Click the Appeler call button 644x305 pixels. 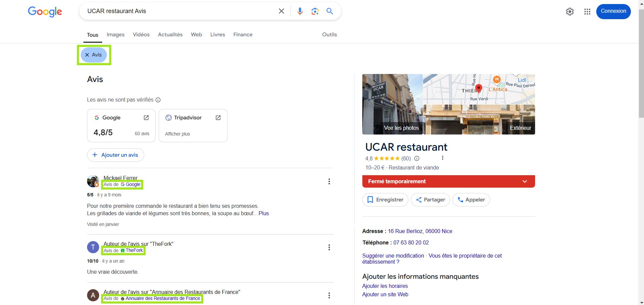471,200
